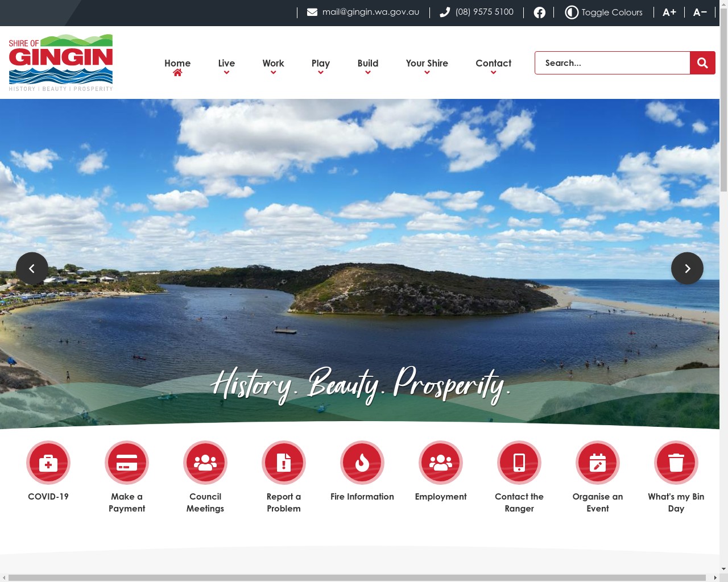Screen dimensions: 728x582
Task: Select the Council Meetings people icon
Action: pos(205,463)
